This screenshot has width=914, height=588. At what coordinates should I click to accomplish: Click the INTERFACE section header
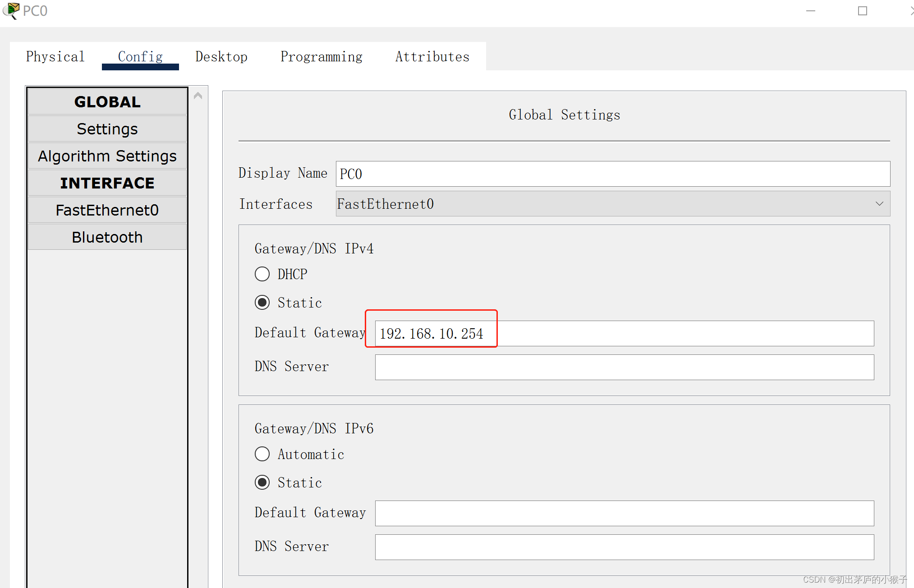pyautogui.click(x=107, y=183)
